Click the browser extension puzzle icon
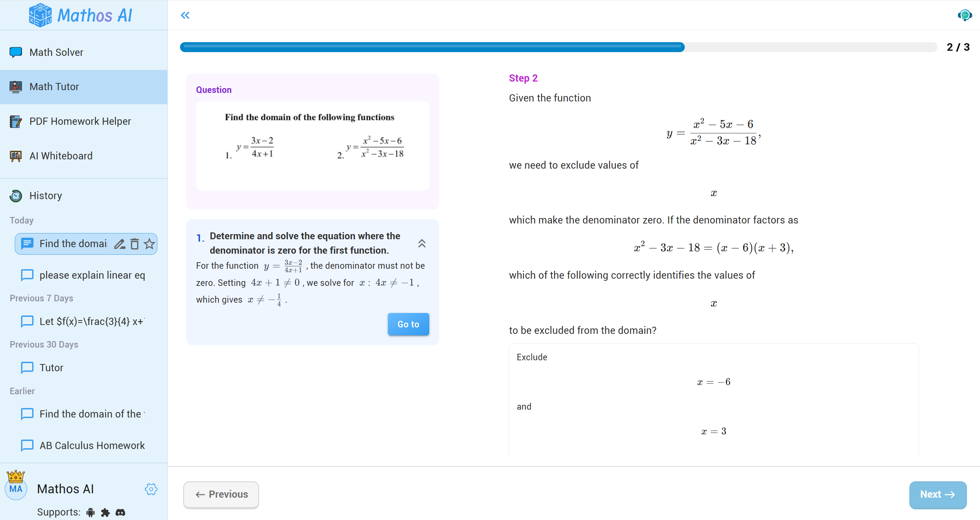 click(105, 512)
